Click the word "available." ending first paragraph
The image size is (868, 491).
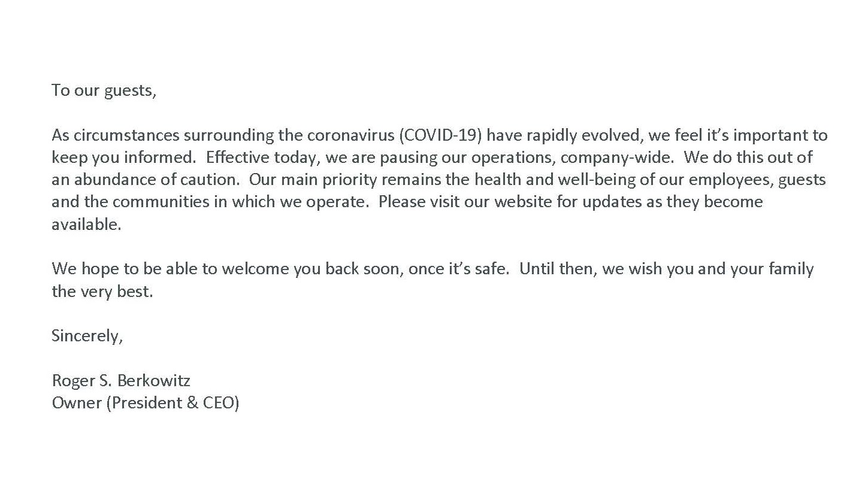point(86,224)
